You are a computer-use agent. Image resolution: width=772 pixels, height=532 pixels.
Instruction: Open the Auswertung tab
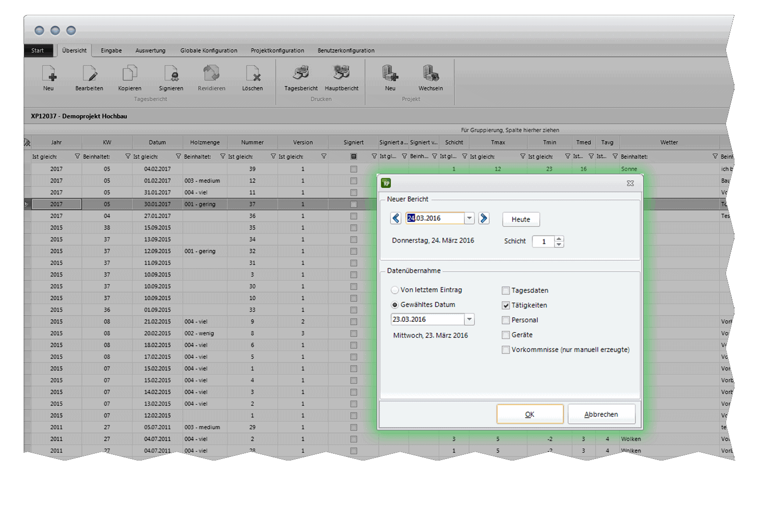point(150,51)
